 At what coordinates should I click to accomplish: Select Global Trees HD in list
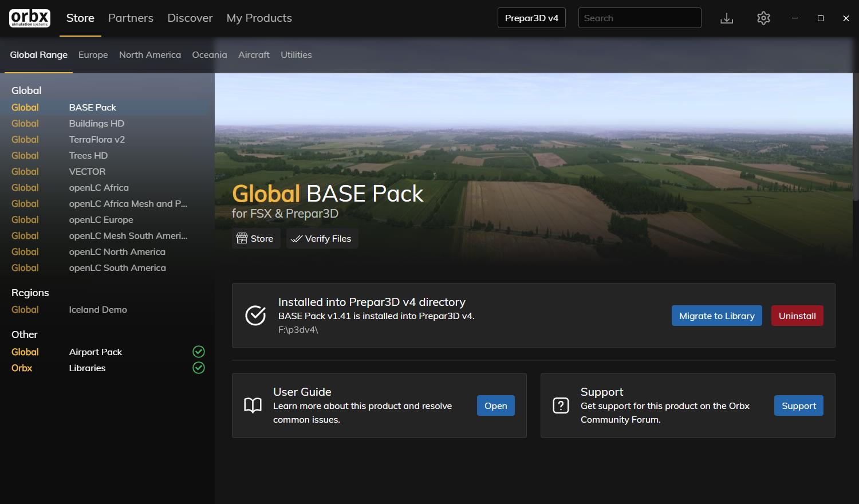[x=107, y=155]
